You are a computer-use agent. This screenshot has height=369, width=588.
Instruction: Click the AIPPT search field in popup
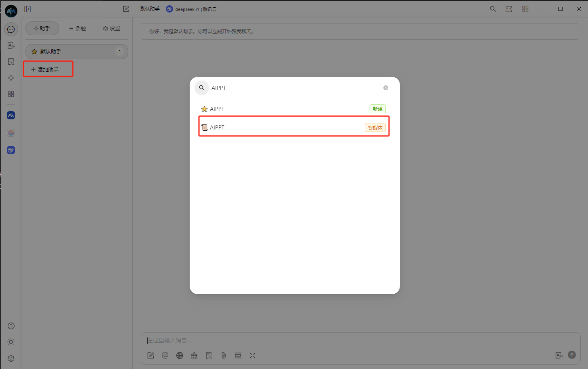tap(295, 88)
